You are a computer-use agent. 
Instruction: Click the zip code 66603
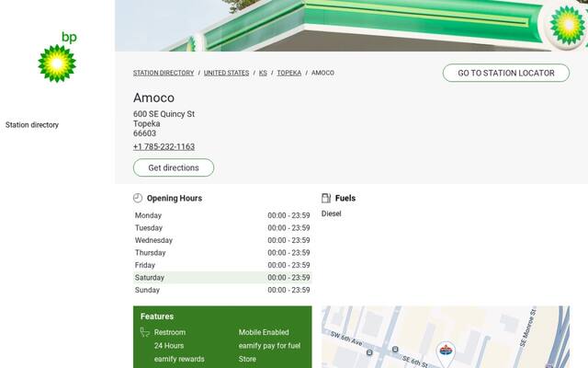pyautogui.click(x=145, y=133)
